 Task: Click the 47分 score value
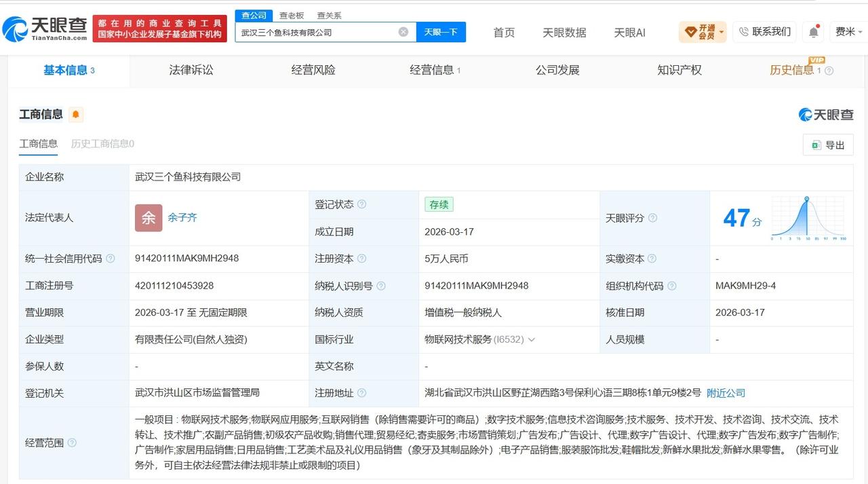[742, 219]
